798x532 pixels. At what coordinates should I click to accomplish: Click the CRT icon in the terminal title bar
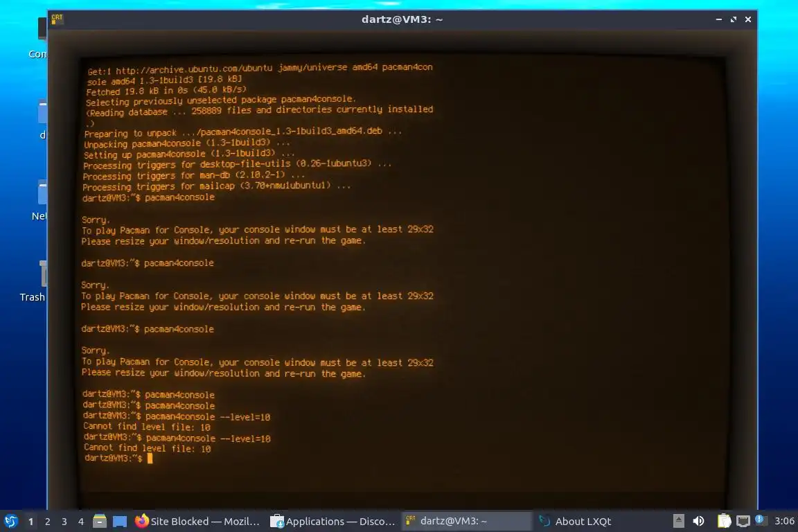pyautogui.click(x=57, y=19)
